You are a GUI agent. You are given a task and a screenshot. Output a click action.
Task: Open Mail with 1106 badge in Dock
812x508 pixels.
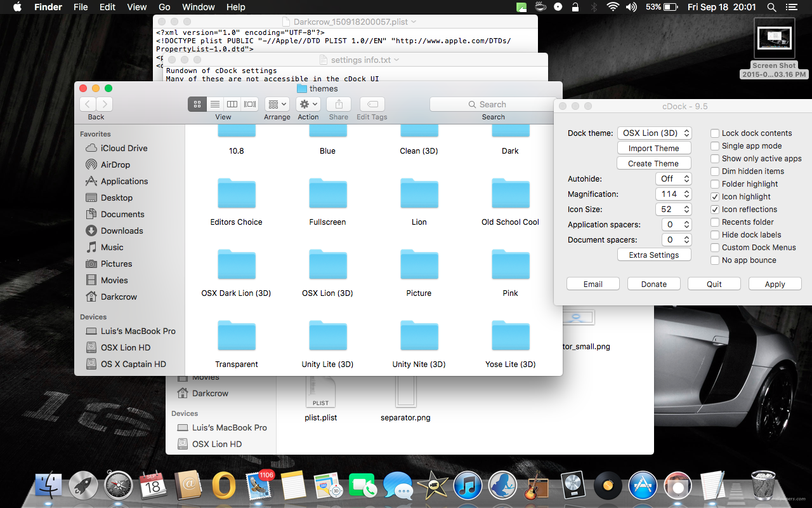(258, 486)
